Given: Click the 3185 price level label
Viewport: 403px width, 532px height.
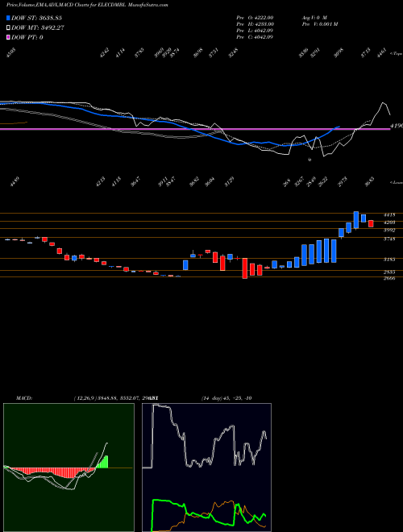Looking at the screenshot, I should coord(389,260).
